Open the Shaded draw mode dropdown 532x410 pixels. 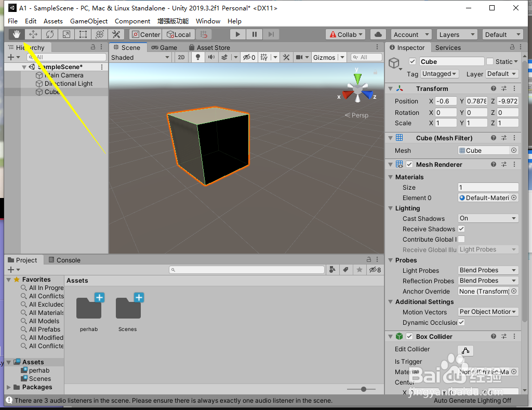(140, 57)
